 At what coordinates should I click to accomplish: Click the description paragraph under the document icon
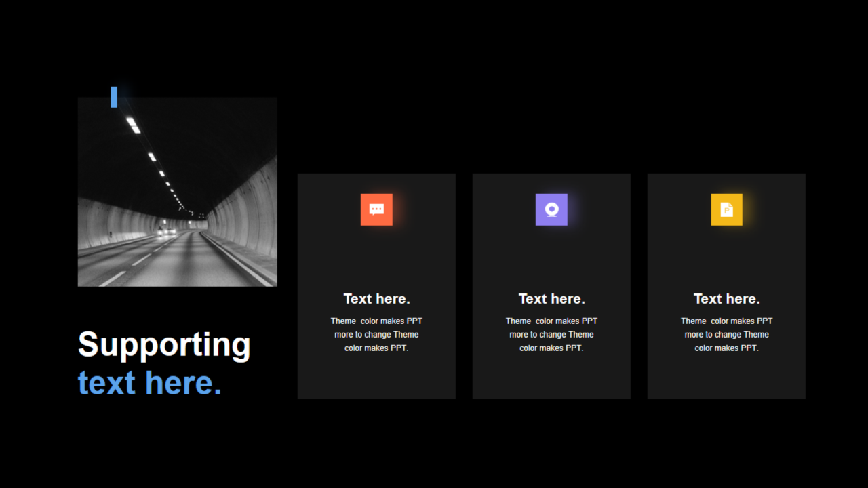(726, 335)
